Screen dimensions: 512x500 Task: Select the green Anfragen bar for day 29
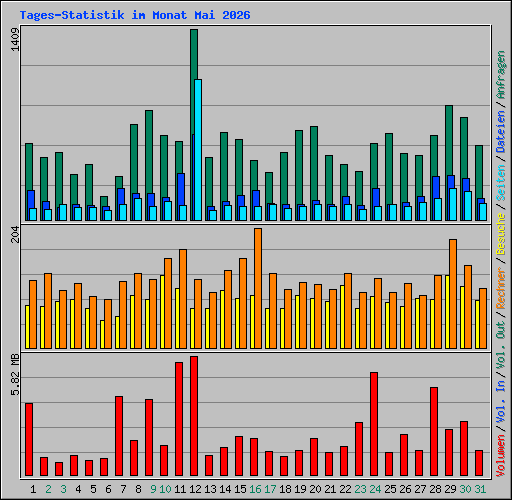(x=449, y=140)
